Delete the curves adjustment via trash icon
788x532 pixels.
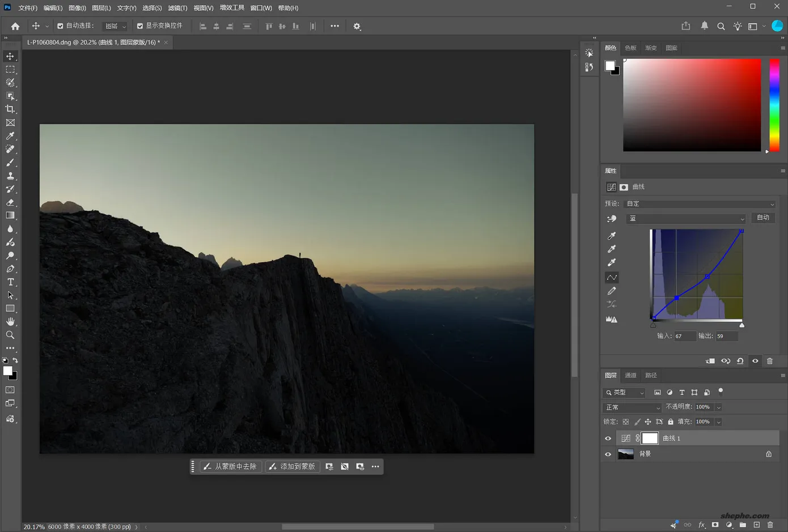[x=770, y=361]
